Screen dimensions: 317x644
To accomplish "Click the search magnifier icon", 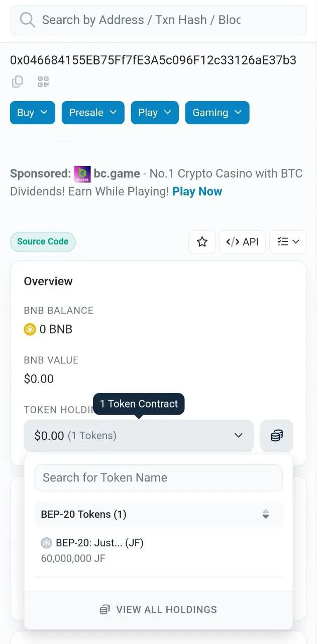I will click(x=27, y=20).
